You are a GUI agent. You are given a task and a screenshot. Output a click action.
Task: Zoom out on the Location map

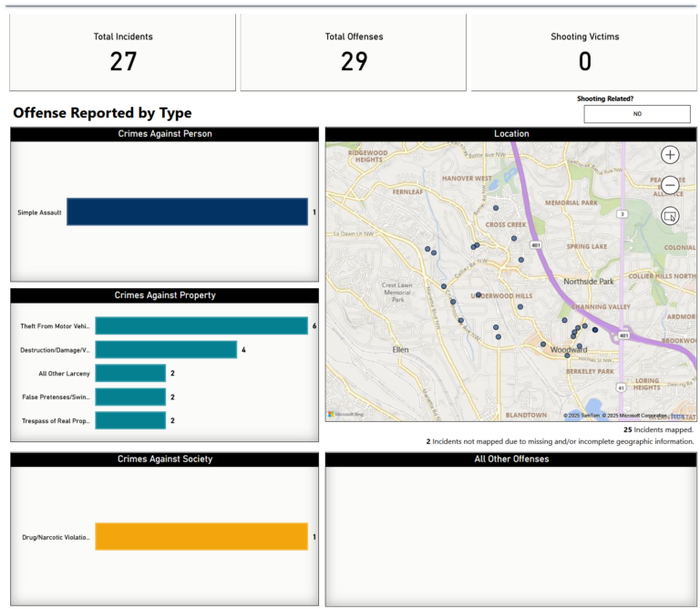click(x=670, y=185)
